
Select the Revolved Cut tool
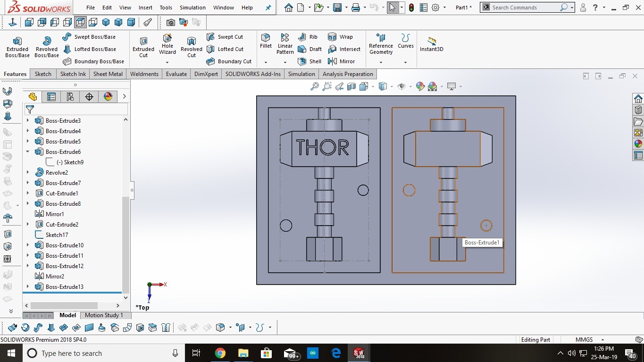(192, 47)
